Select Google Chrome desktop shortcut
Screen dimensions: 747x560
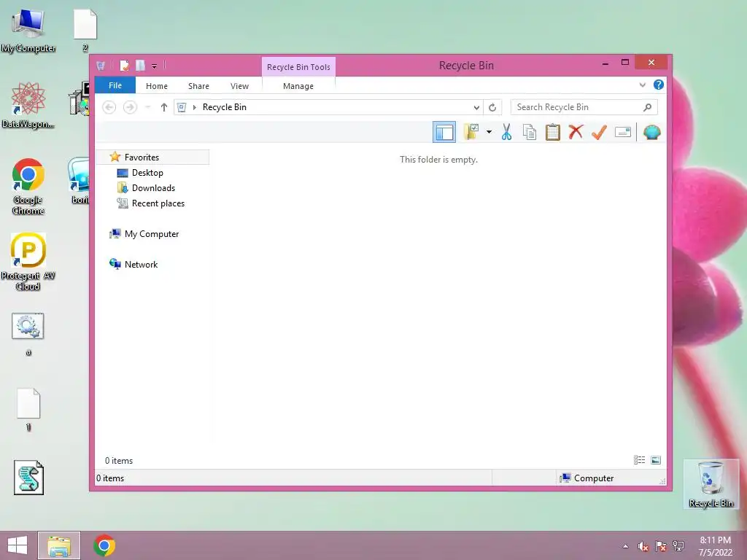point(28,187)
